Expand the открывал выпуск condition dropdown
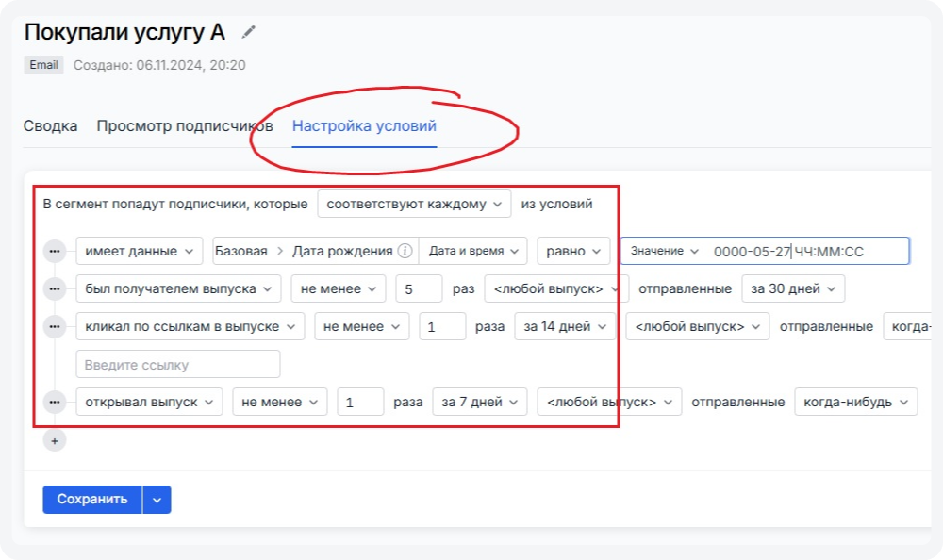The width and height of the screenshot is (943, 560). (x=149, y=402)
